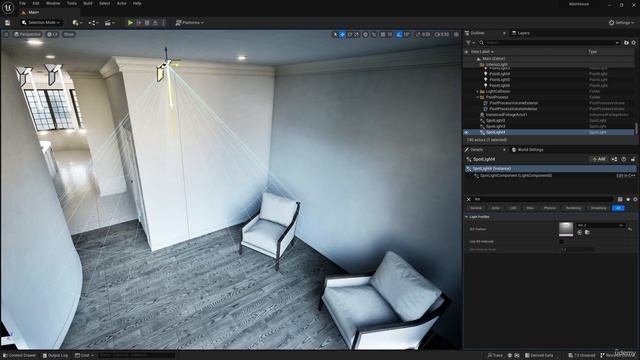640x360 pixels.
Task: Click the Add component button
Action: 599,159
